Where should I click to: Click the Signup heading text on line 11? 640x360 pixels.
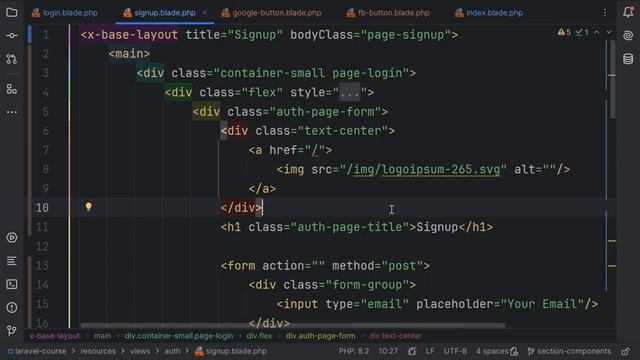coord(437,227)
